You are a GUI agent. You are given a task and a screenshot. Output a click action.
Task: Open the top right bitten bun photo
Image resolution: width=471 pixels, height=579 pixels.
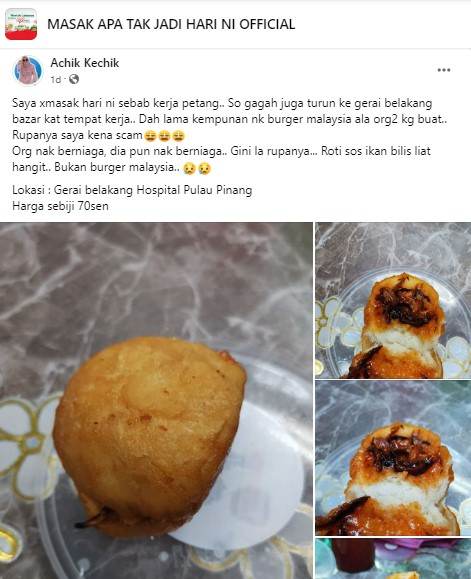393,300
